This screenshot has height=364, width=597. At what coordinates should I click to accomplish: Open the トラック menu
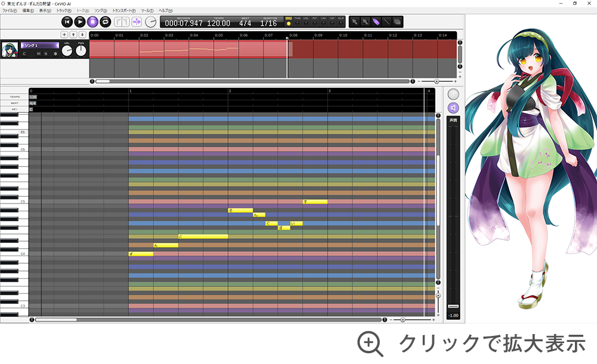click(x=64, y=11)
